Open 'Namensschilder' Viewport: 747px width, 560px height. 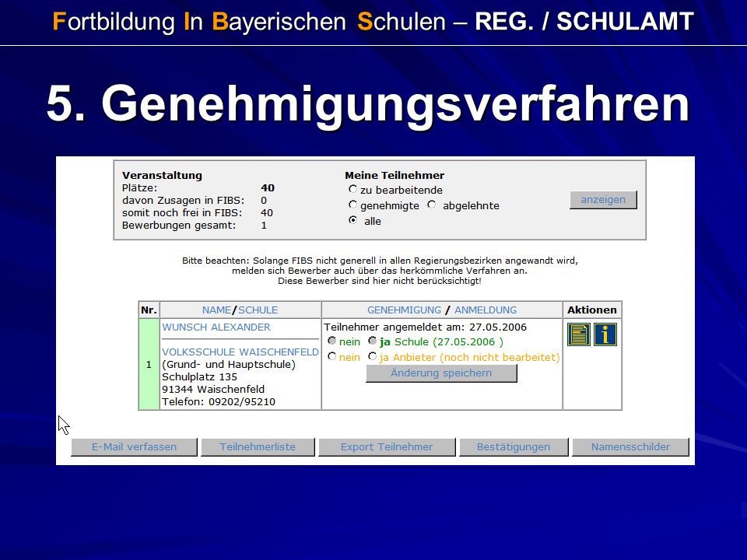point(631,447)
